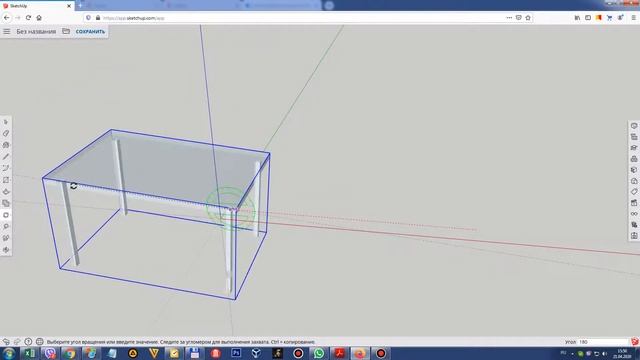Click the active Rotate tool in toolbar
The height and width of the screenshot is (360, 640).
(x=6, y=215)
